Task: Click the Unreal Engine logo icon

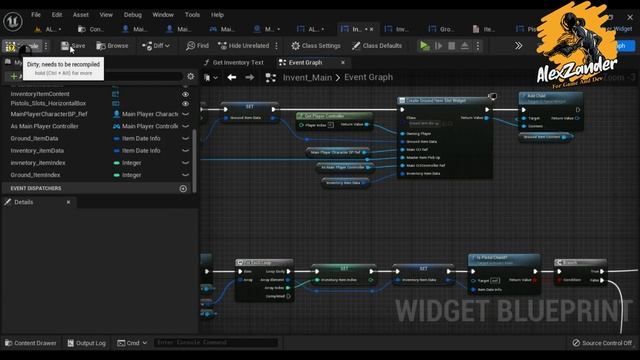Action: [x=13, y=21]
